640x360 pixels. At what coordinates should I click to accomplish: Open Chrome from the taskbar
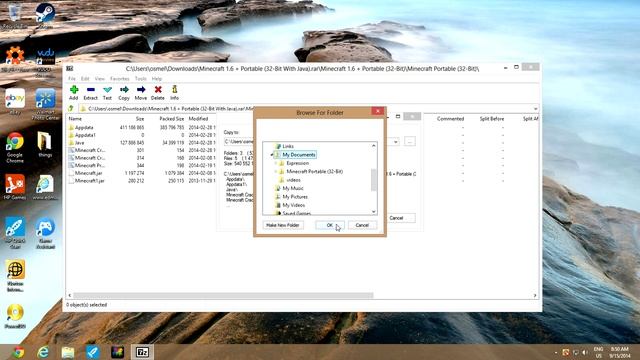click(18, 352)
